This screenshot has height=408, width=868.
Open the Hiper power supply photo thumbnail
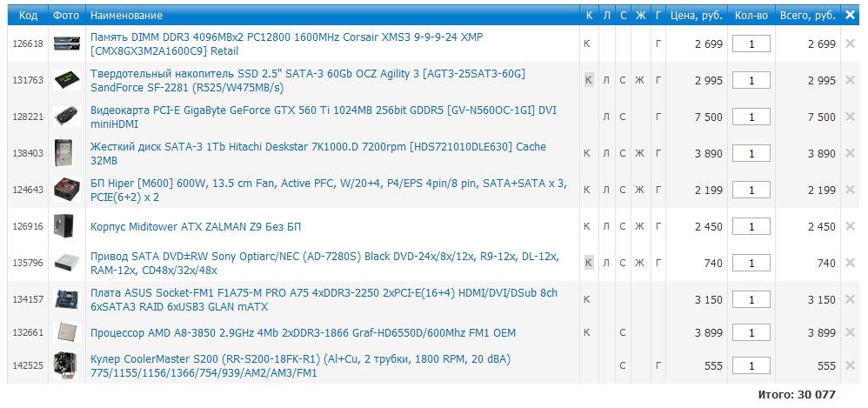click(66, 190)
